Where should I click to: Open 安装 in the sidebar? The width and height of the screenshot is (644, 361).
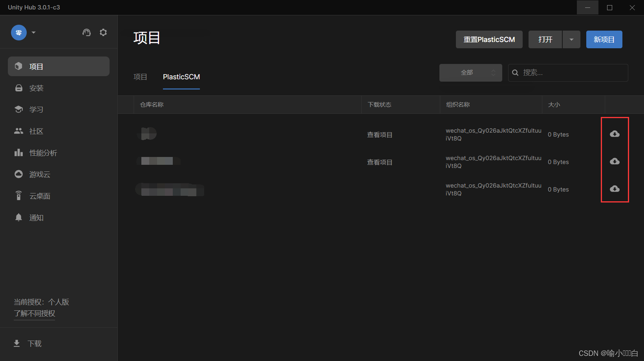(59, 88)
